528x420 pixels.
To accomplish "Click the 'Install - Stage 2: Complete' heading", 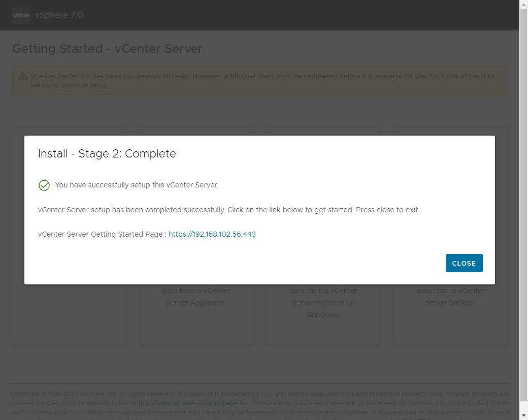I will click(107, 153).
